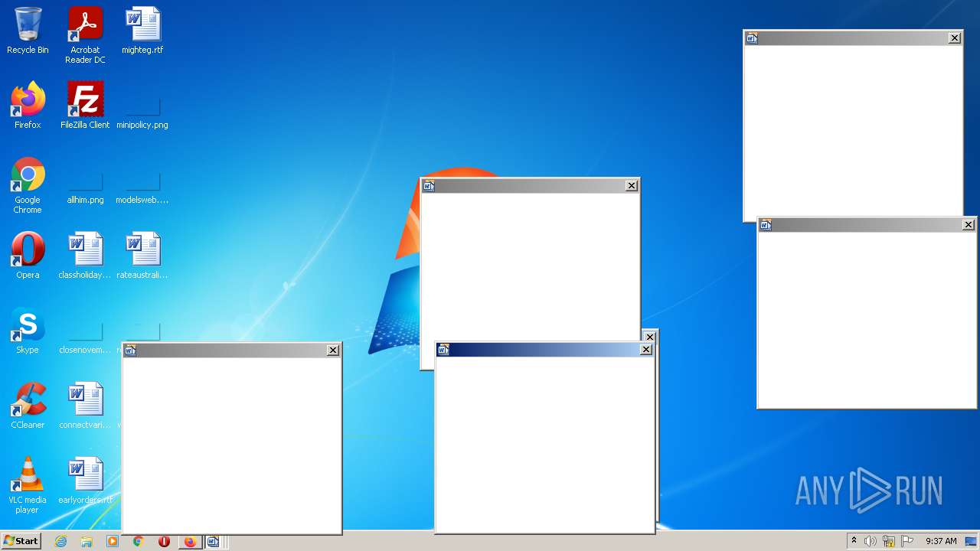Click the Show desktop button
Image resolution: width=980 pixels, height=551 pixels.
pyautogui.click(x=972, y=541)
